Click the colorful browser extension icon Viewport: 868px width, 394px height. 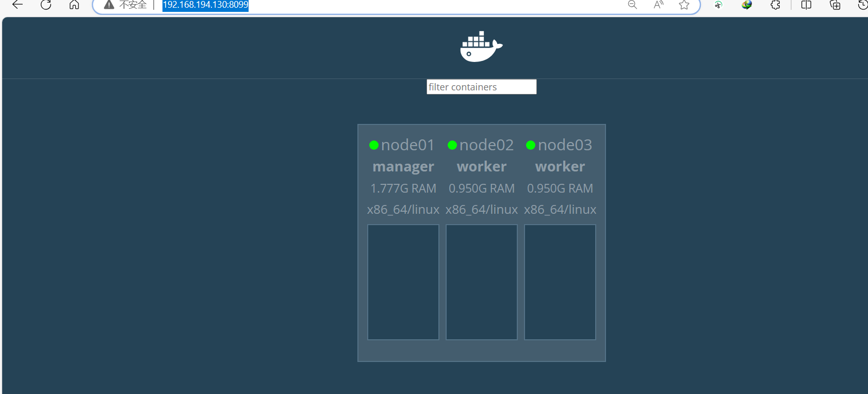click(747, 5)
